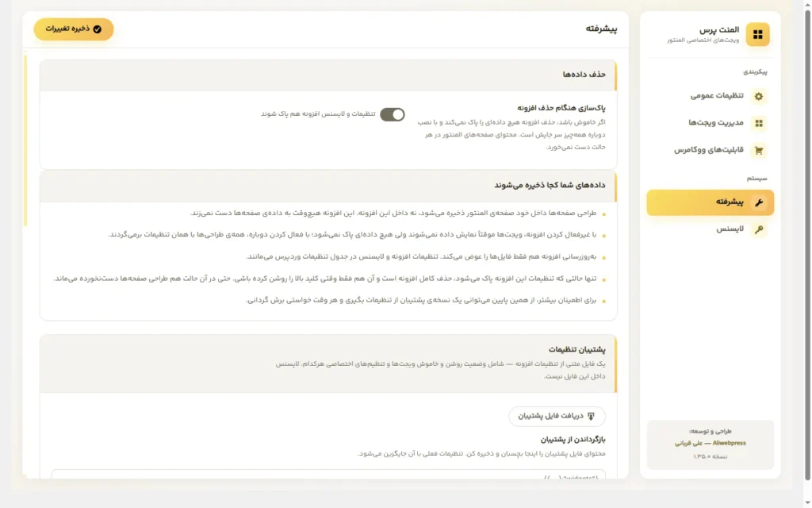Open قابلیت‌های ووکامرس page
The height and width of the screenshot is (508, 812).
click(x=710, y=150)
